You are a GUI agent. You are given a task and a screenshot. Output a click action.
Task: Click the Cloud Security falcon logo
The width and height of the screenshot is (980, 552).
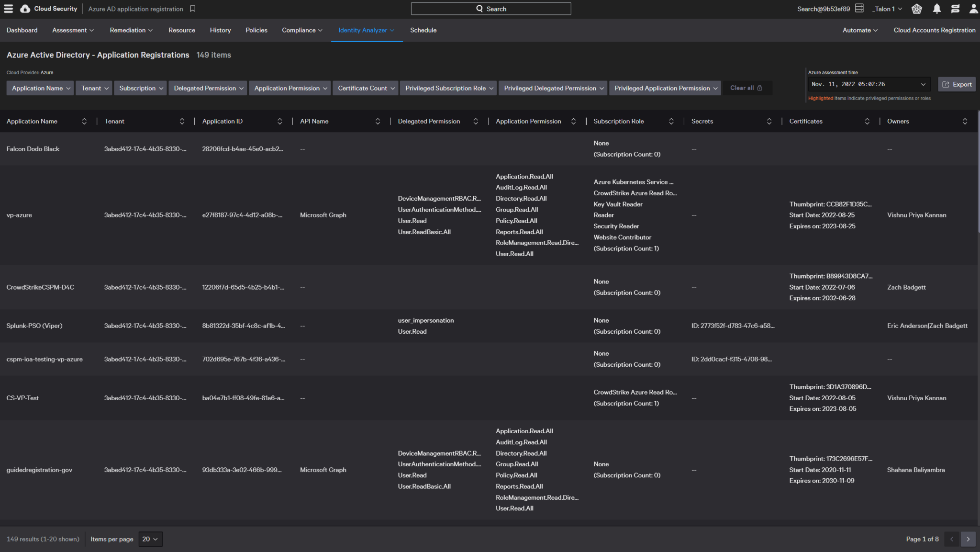pos(25,8)
